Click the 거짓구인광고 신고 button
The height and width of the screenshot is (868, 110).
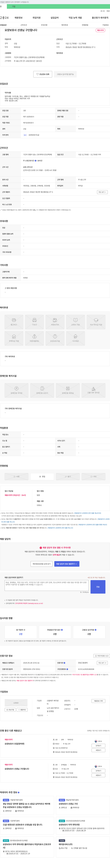(x=102, y=656)
